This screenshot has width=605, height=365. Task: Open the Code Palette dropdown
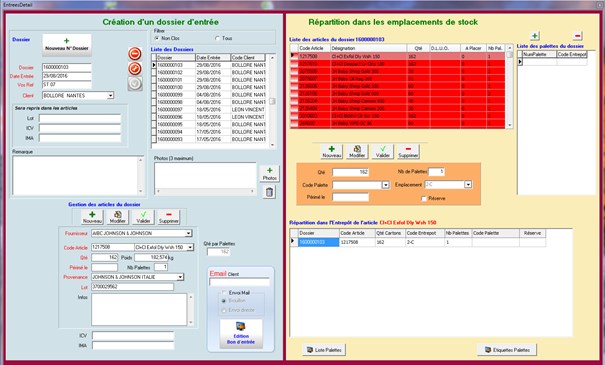click(385, 185)
